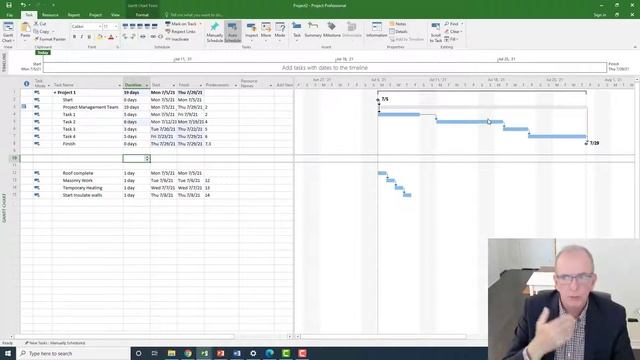The image size is (640, 360).
Task: Click the note indicator icon beside Project Management Team
Action: coord(24,107)
